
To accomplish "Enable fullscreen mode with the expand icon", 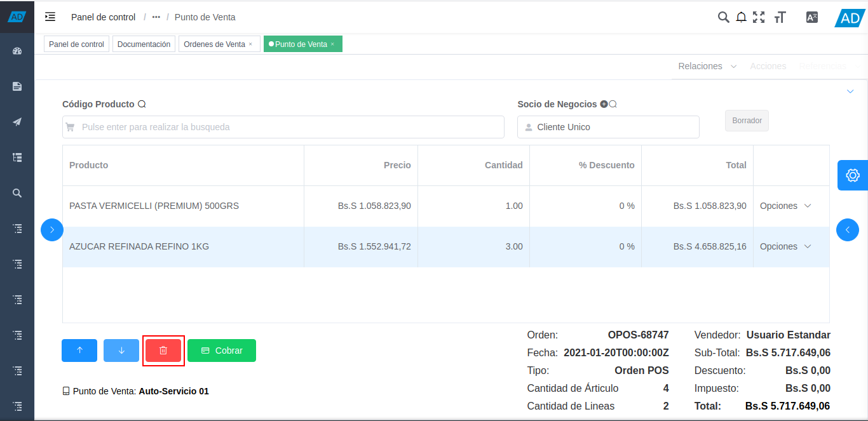I will (759, 17).
